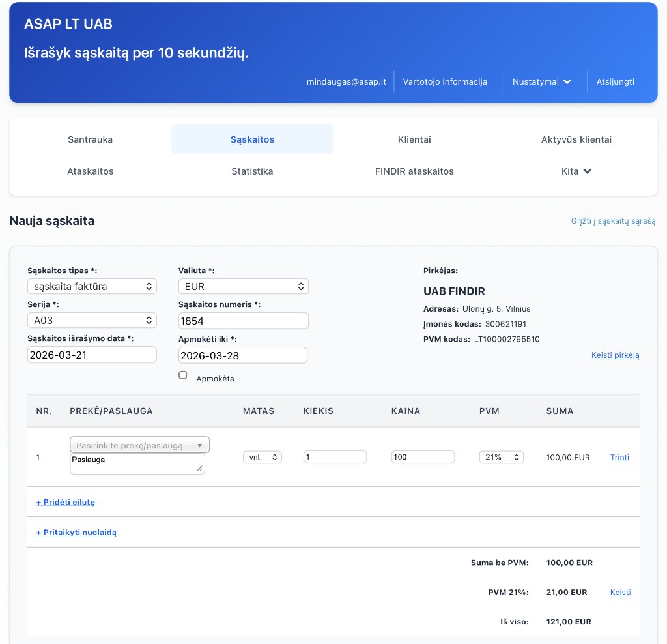Open the Klientai tab

point(414,139)
